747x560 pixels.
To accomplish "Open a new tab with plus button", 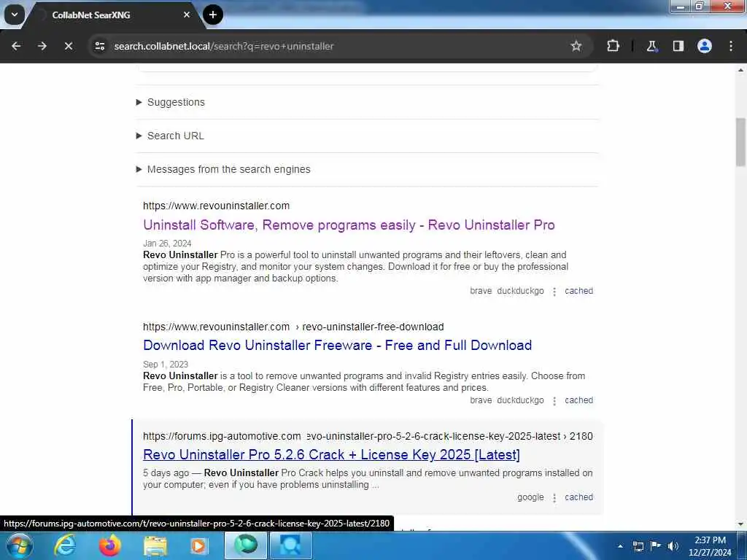I will tap(212, 15).
